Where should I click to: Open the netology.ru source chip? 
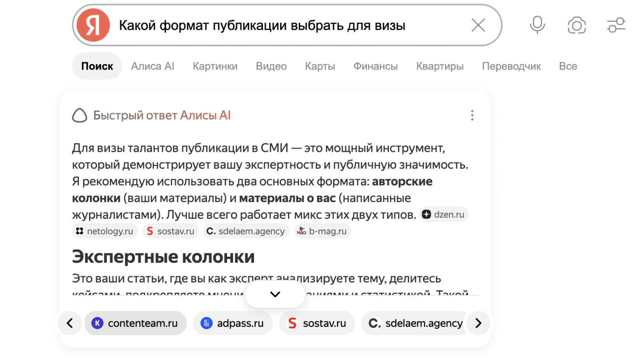click(105, 231)
